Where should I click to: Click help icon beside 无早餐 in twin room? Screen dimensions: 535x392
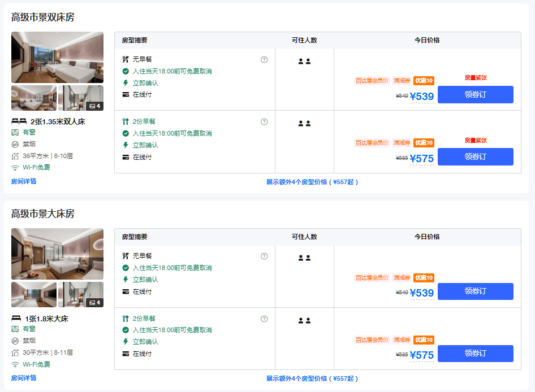[264, 60]
